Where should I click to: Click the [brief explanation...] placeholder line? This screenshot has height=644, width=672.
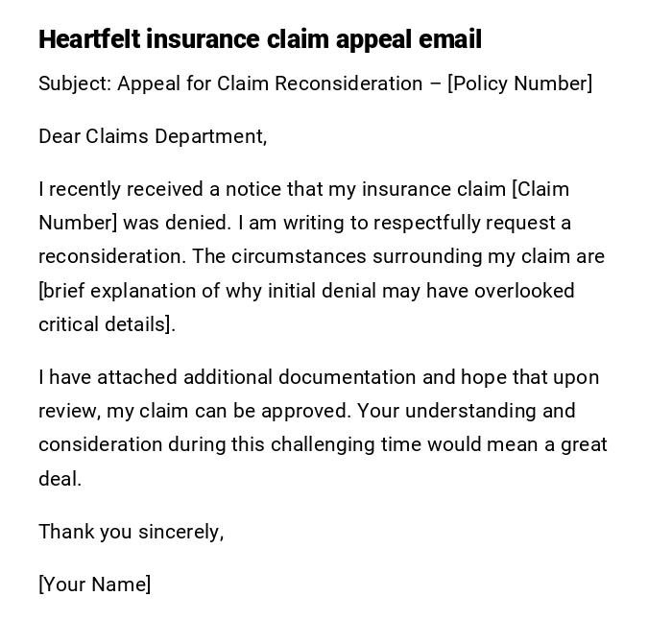coord(306,291)
